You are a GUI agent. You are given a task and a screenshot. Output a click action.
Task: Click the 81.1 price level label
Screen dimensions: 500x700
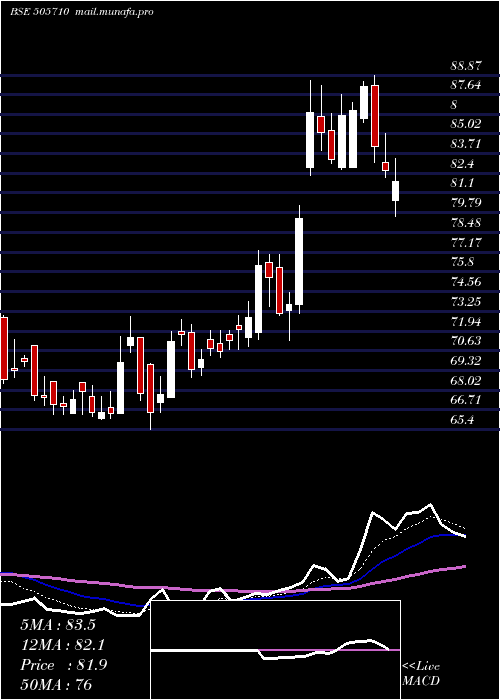click(x=462, y=183)
